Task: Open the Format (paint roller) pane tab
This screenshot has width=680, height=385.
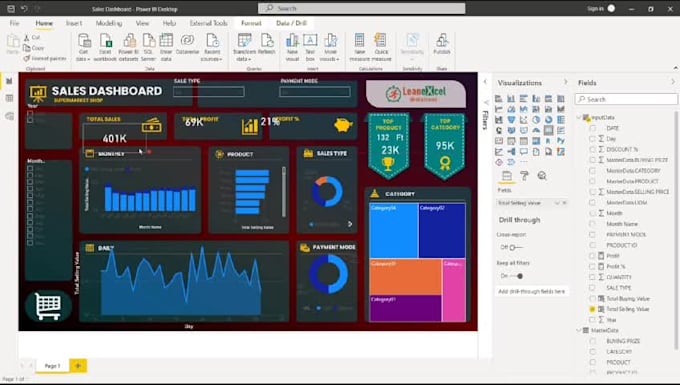Action: (x=524, y=176)
